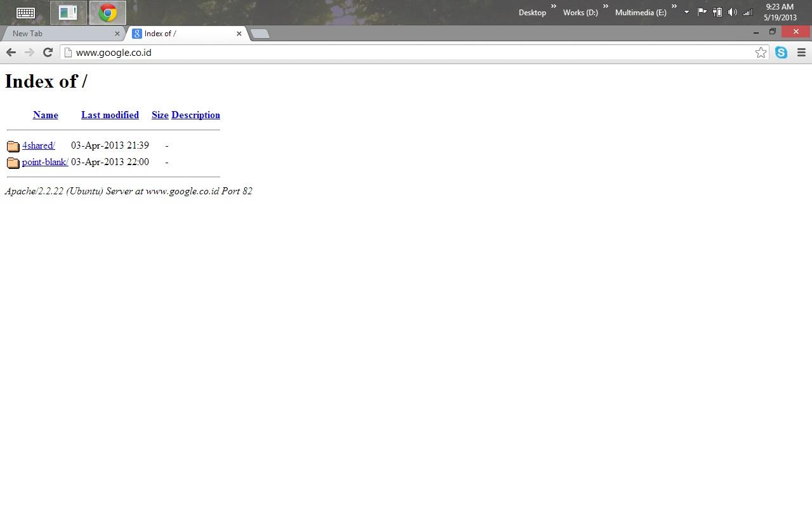This screenshot has height=508, width=812.
Task: Show hidden system tray icons
Action: [x=686, y=12]
